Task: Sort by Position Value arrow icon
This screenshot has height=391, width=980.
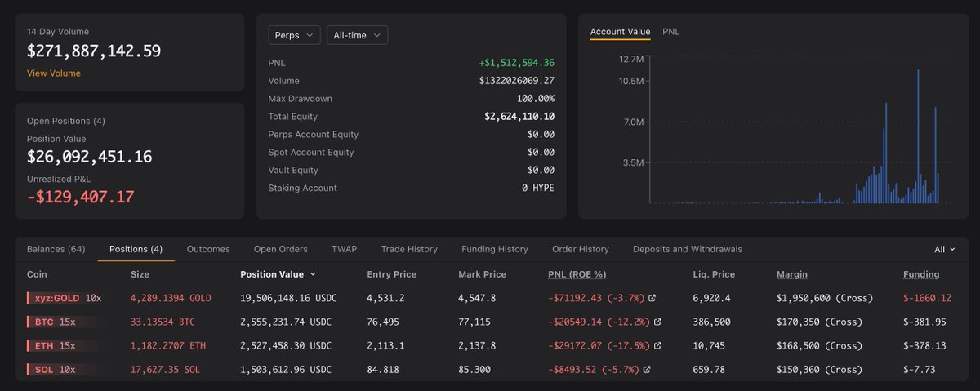Action: tap(314, 275)
